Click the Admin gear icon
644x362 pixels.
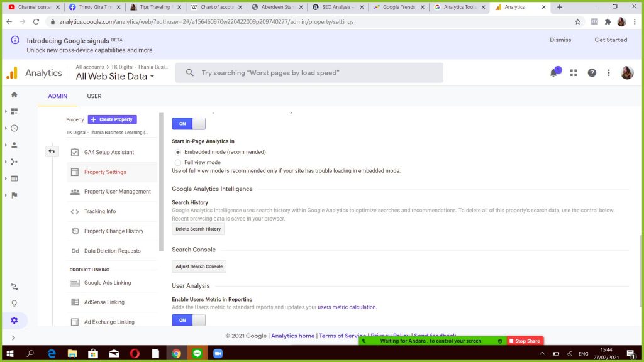(x=14, y=321)
